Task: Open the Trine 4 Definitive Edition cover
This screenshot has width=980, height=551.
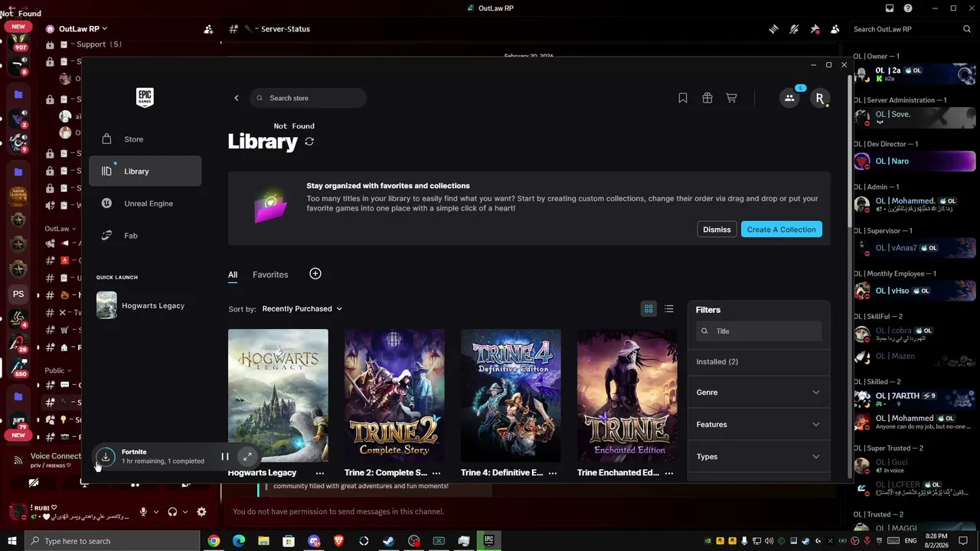Action: [511, 396]
